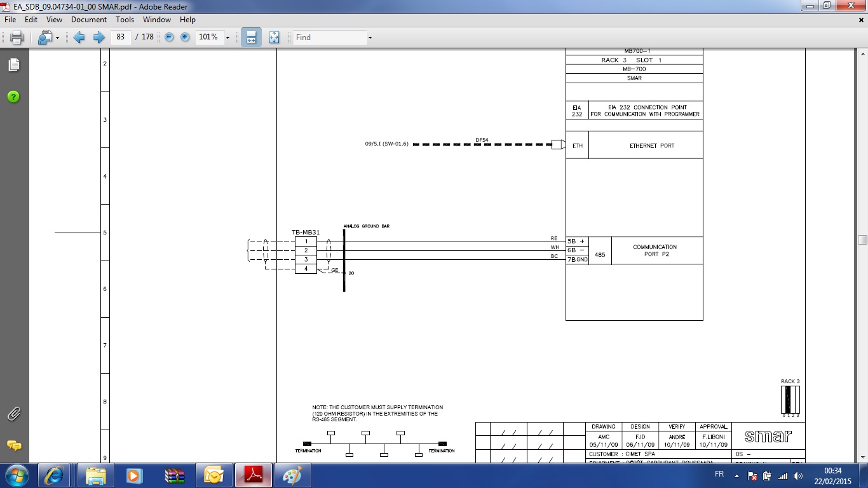Open the Help menu
Image resolution: width=868 pixels, height=488 pixels.
(x=187, y=20)
